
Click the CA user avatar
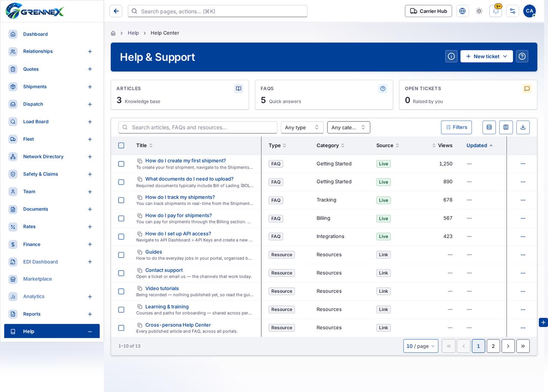[x=530, y=11]
